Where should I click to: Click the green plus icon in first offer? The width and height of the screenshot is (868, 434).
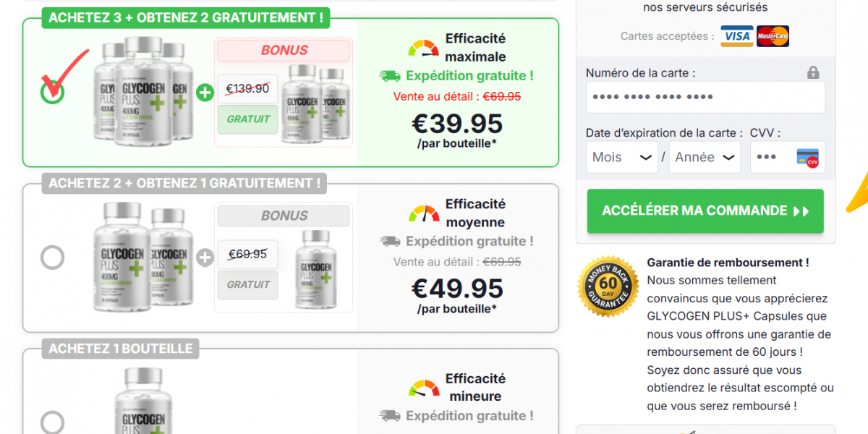click(205, 93)
